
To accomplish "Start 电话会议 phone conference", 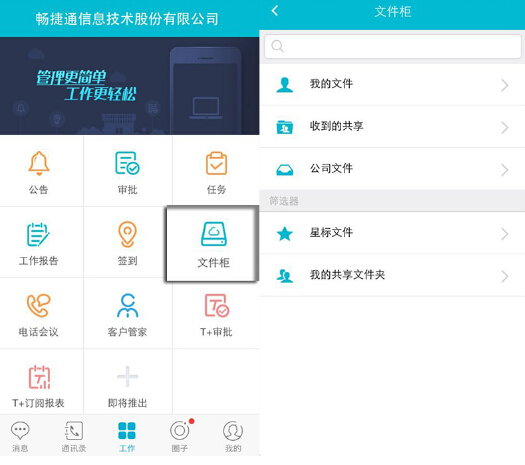I will point(39,305).
